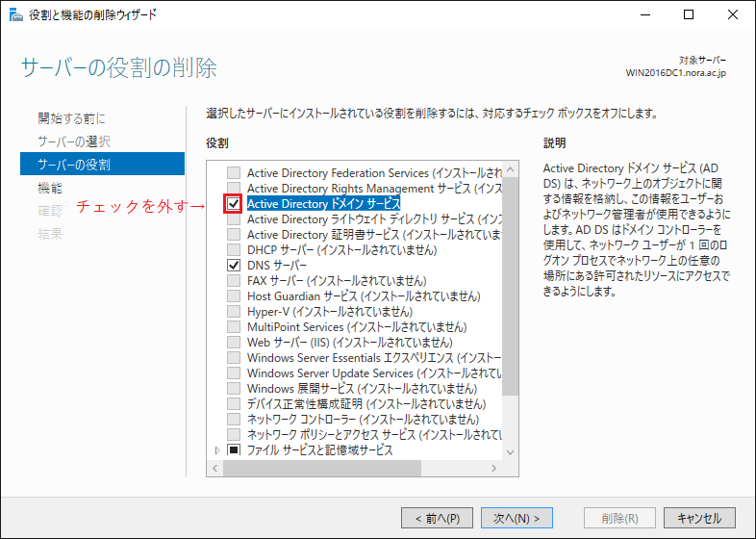Open the 開始する前に step

pyautogui.click(x=71, y=118)
